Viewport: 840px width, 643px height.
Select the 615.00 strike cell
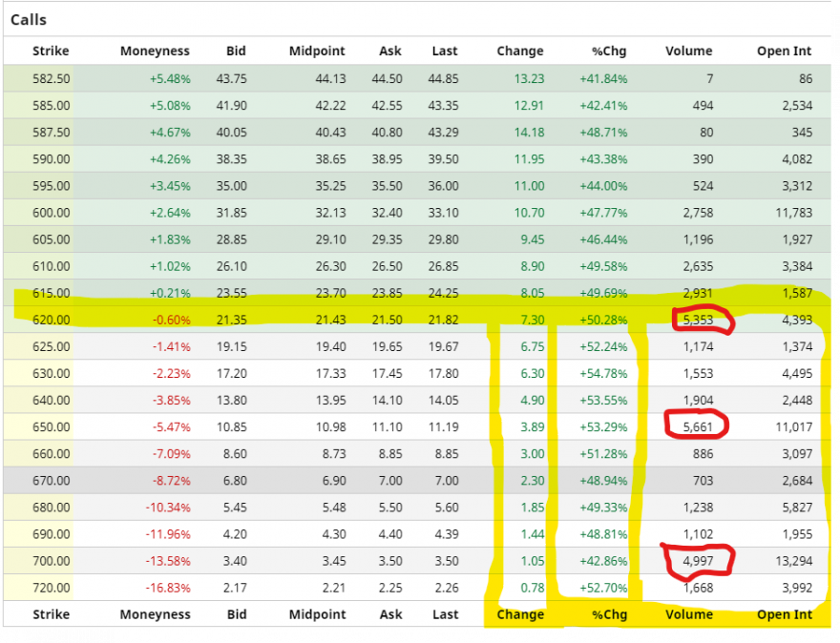click(51, 293)
